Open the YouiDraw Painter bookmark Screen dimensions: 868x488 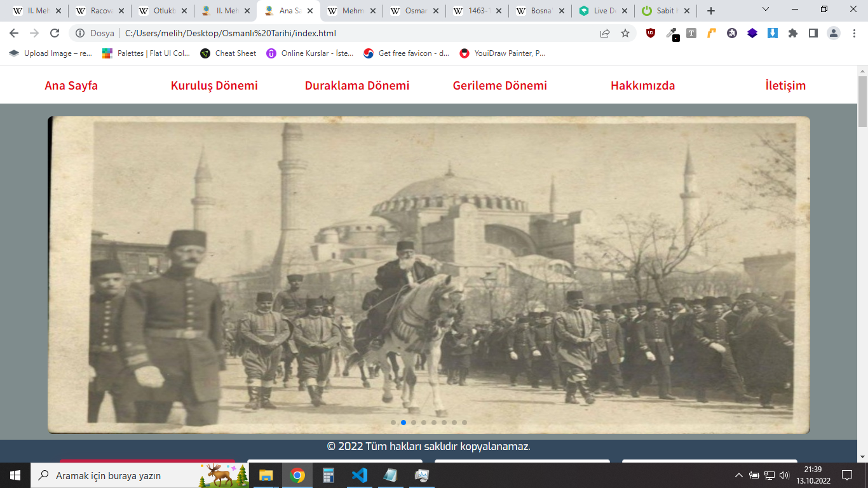click(503, 53)
